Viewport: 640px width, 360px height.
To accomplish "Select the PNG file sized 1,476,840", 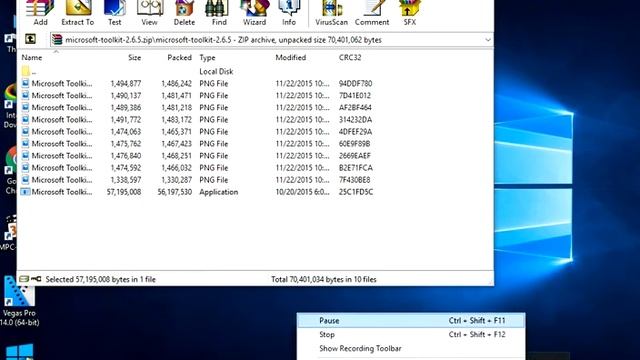I will click(197, 156).
